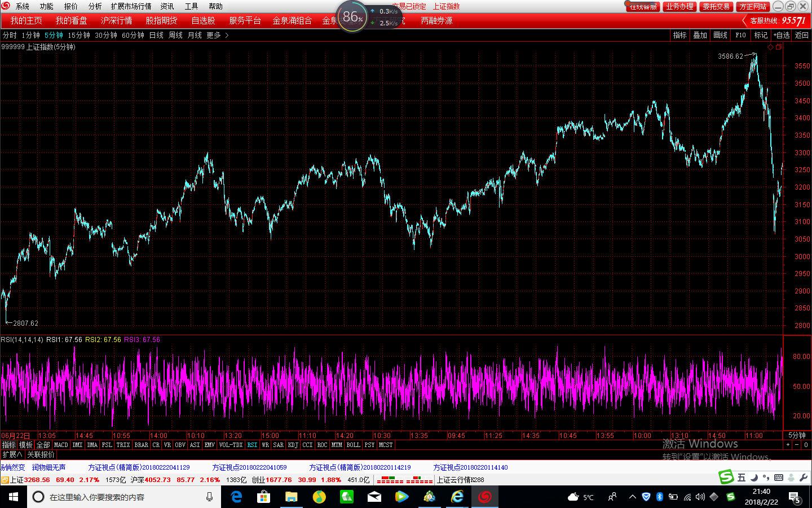812x508 pixels.
Task: Switch to the 我的看盘 tab
Action: click(x=72, y=20)
